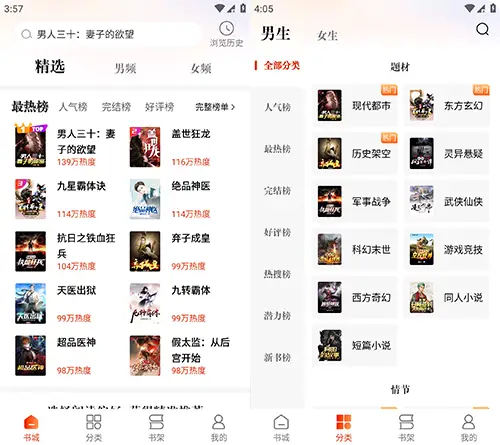Switch to the 女生 tab
Screen dimensions: 500x445
point(327,35)
